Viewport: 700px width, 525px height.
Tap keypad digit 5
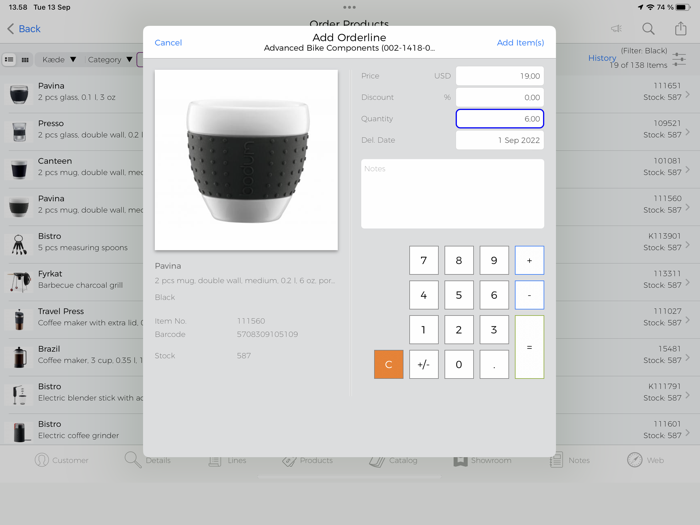click(x=458, y=295)
